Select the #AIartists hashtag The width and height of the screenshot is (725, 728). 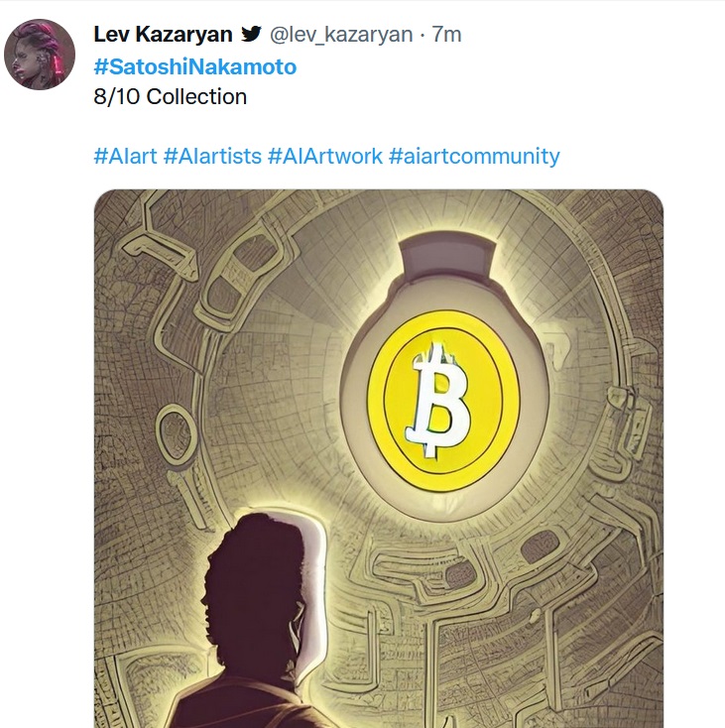click(212, 156)
